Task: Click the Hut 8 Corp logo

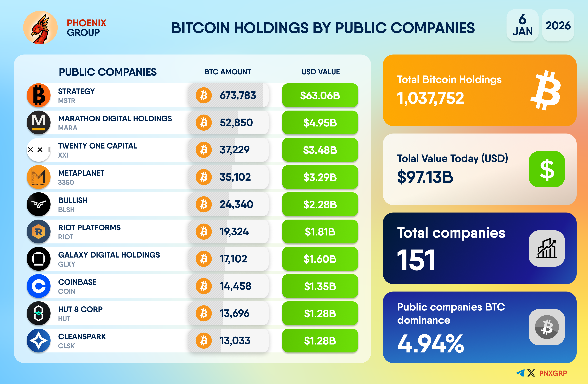Action: 39,313
